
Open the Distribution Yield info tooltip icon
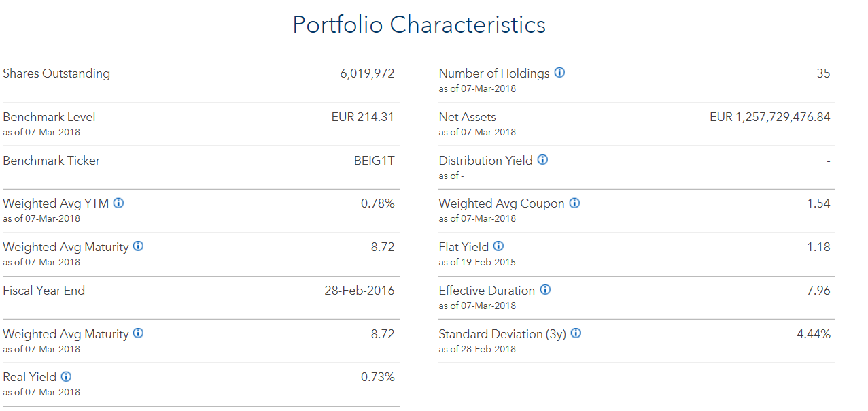point(542,160)
